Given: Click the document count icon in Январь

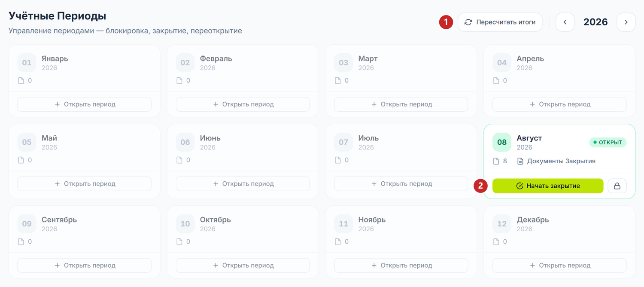Looking at the screenshot, I should [x=21, y=80].
